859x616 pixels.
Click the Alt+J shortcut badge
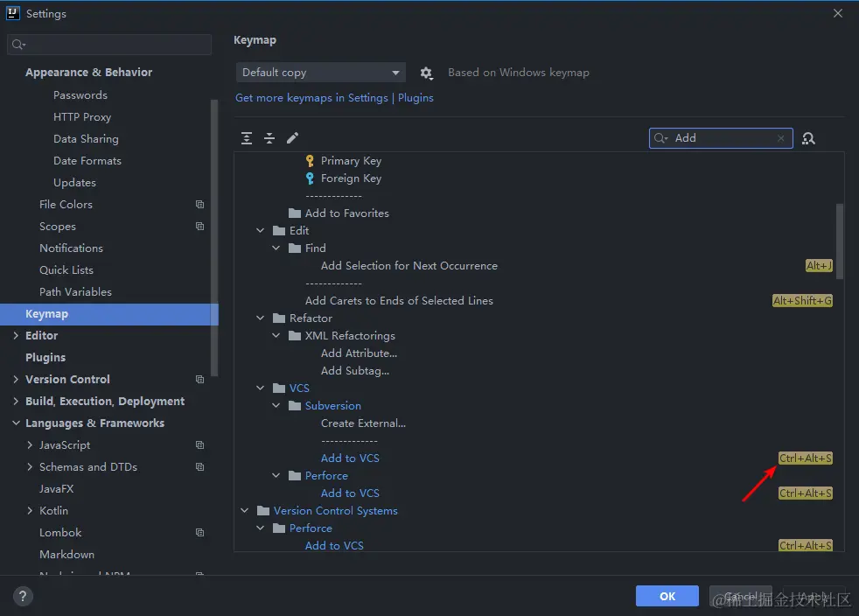(819, 266)
